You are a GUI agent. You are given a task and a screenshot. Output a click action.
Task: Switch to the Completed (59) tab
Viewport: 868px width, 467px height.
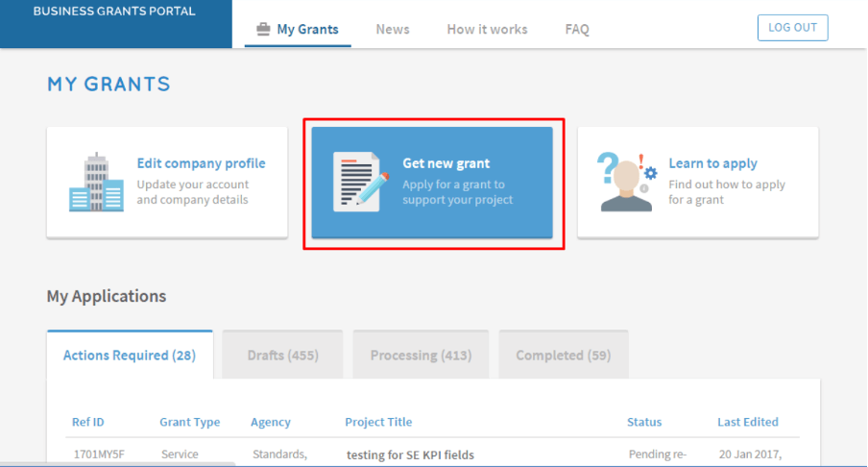click(x=564, y=356)
